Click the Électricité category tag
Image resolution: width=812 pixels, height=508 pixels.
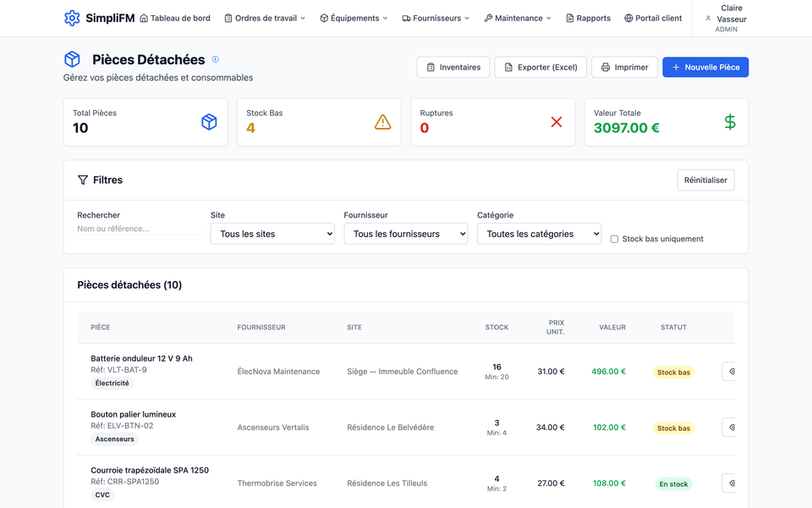pos(112,383)
